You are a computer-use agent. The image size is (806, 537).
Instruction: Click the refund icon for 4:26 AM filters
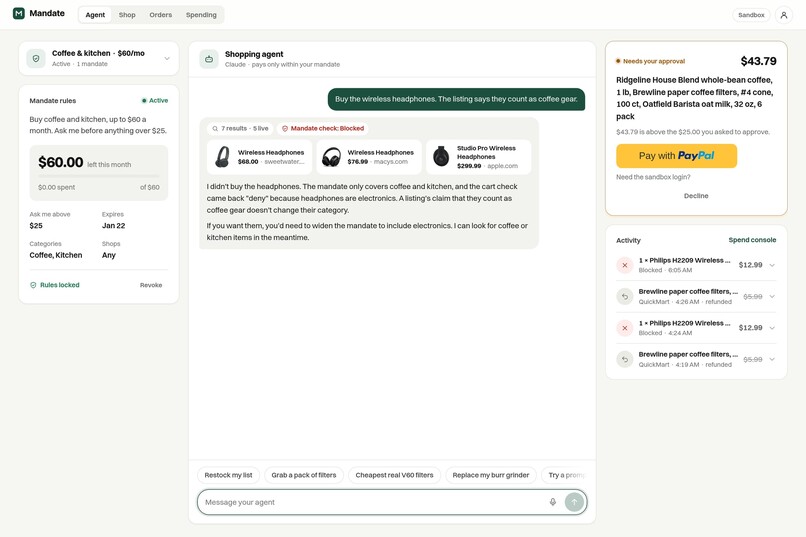(625, 297)
